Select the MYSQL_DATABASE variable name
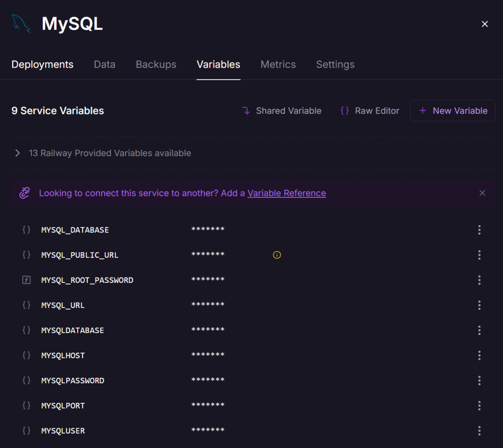The image size is (503, 448). (x=75, y=230)
